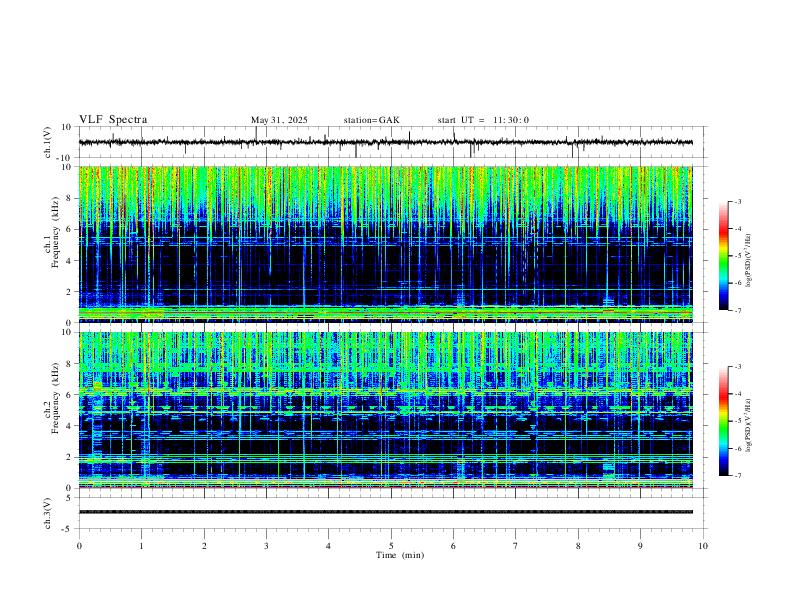Screen dimensions: 792x612
Task: Click time axis tick label "0"
Action: (79, 546)
